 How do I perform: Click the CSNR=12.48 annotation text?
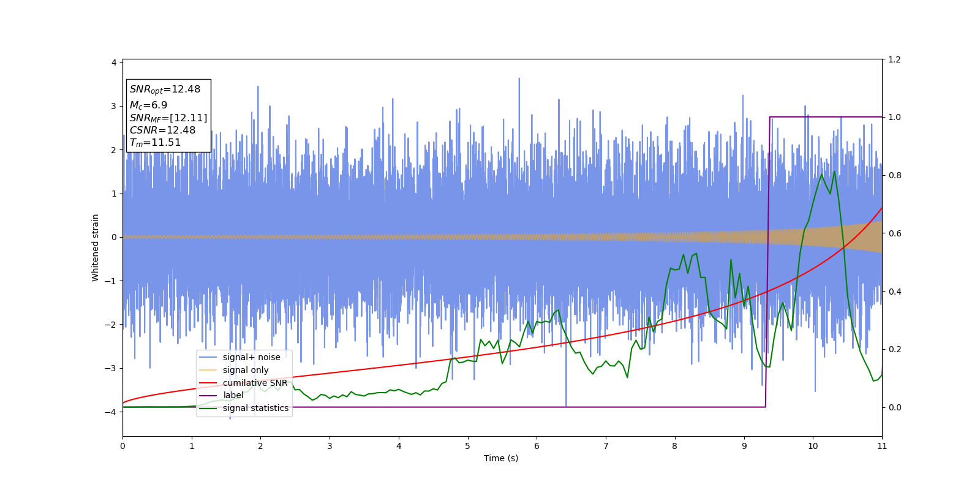pyautogui.click(x=162, y=130)
